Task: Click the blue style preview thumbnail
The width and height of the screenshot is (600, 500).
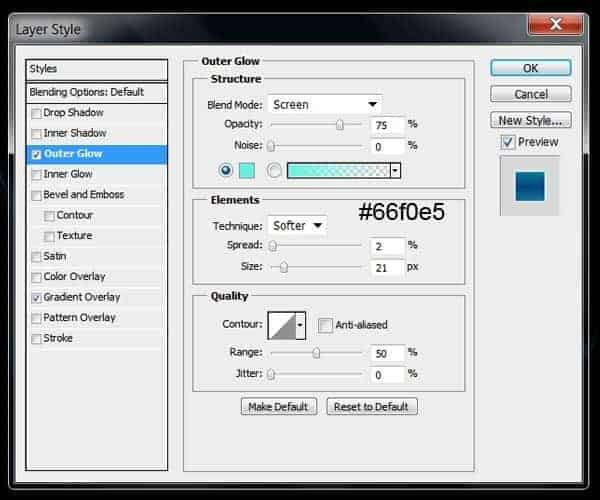Action: 530,186
